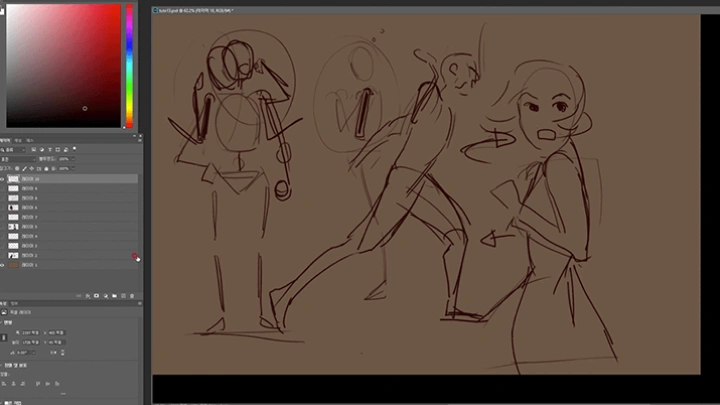Screen dimensions: 720x405
Task: Toggle smart object filter icon
Action: pyautogui.click(x=66, y=150)
